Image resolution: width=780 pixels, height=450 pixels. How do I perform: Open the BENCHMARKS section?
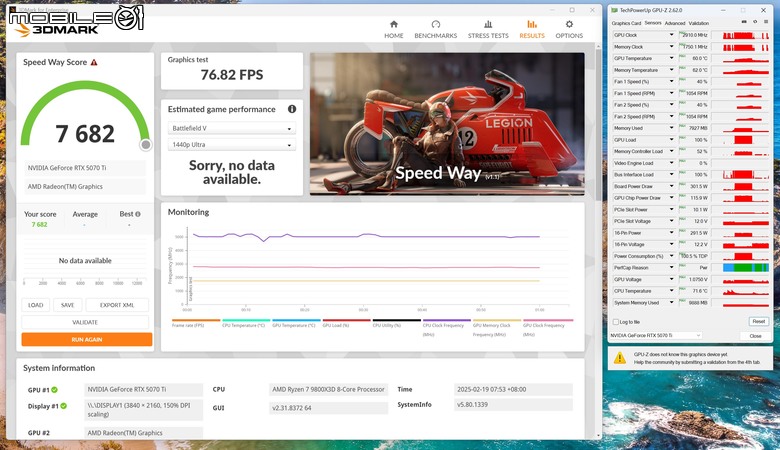coord(436,29)
